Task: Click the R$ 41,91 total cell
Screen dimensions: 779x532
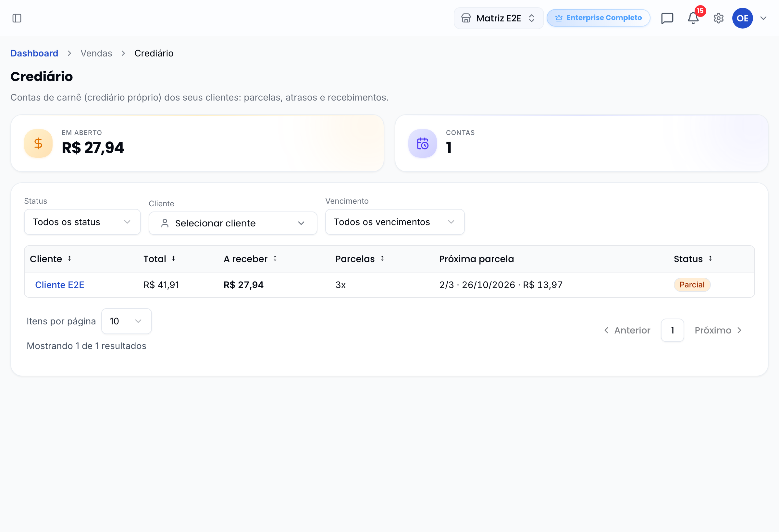Action: coord(161,285)
